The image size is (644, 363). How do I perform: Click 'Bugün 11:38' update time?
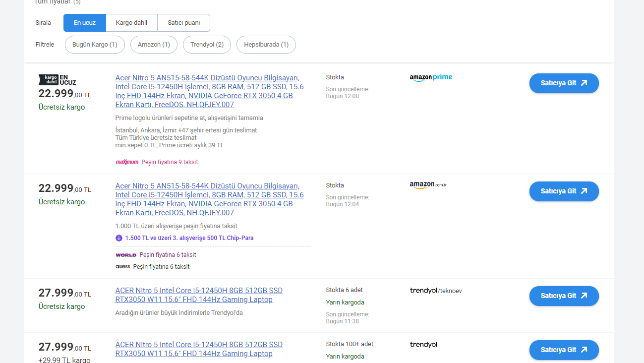(x=343, y=321)
